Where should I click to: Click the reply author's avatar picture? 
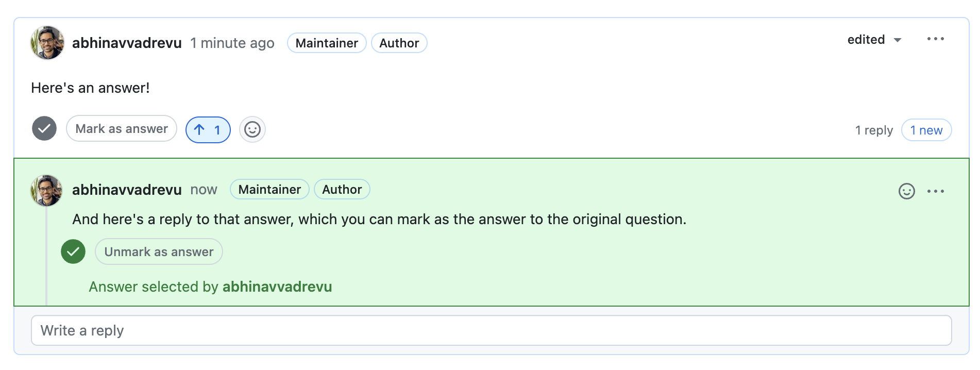(46, 190)
